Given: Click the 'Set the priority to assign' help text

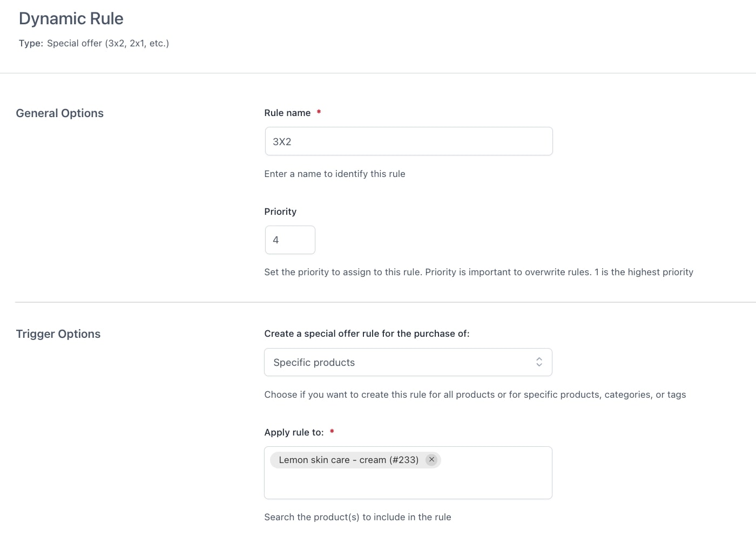Looking at the screenshot, I should tap(479, 272).
